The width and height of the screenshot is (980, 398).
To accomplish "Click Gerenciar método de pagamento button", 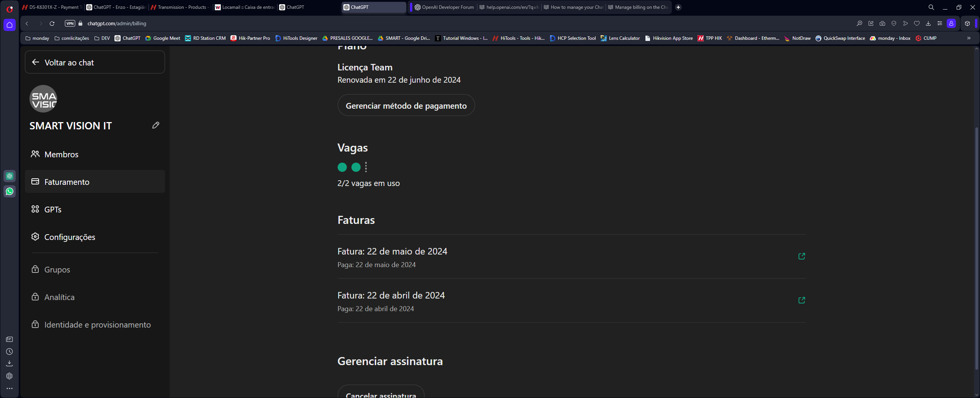I will 406,105.
